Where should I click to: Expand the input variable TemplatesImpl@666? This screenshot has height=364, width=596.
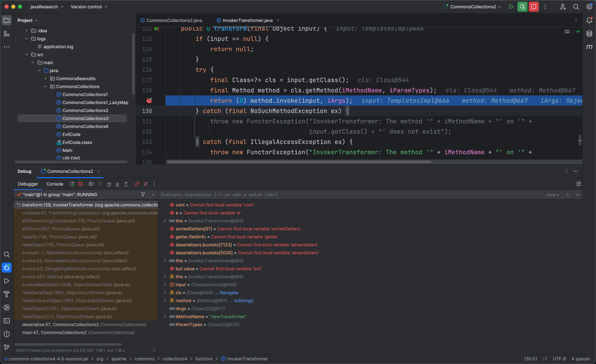click(165, 285)
